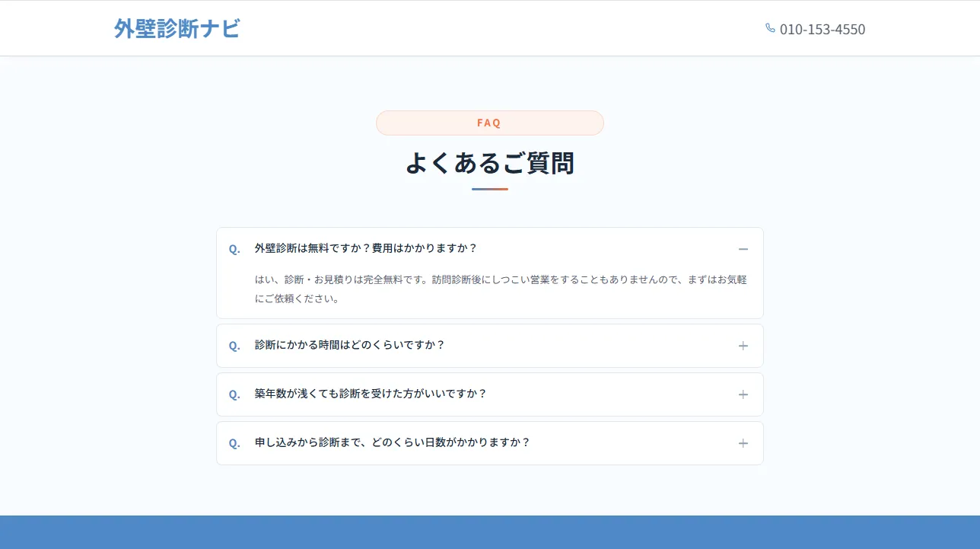980x549 pixels.
Task: Expand 築年数が浅くても question using plus icon
Action: click(743, 394)
